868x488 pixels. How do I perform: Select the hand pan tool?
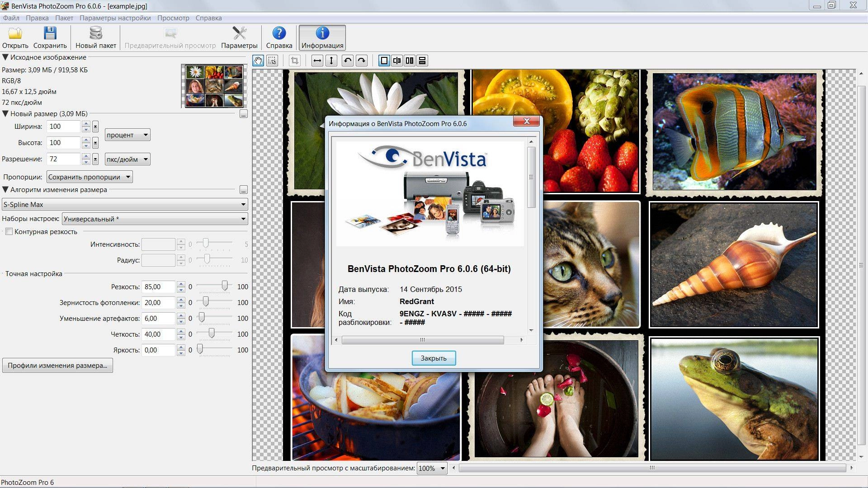click(x=258, y=61)
